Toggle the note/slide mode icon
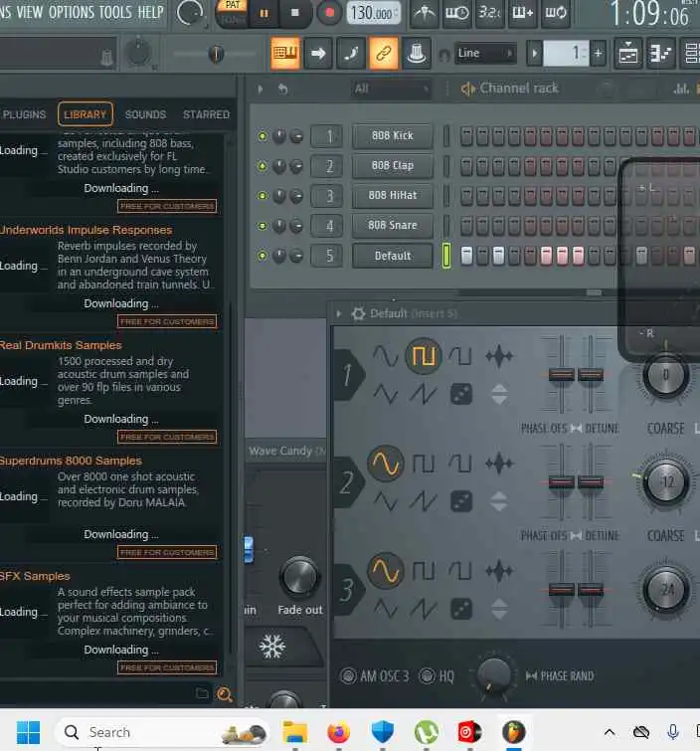The width and height of the screenshot is (700, 751). (351, 53)
